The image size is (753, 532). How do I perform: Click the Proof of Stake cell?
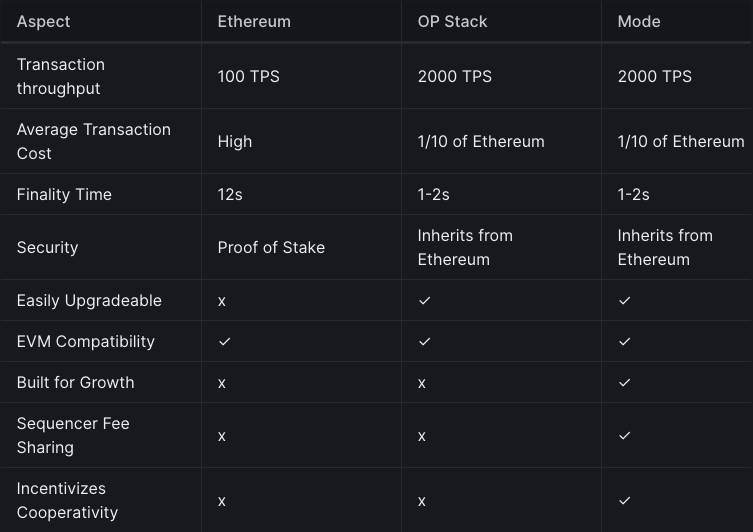pyautogui.click(x=271, y=248)
